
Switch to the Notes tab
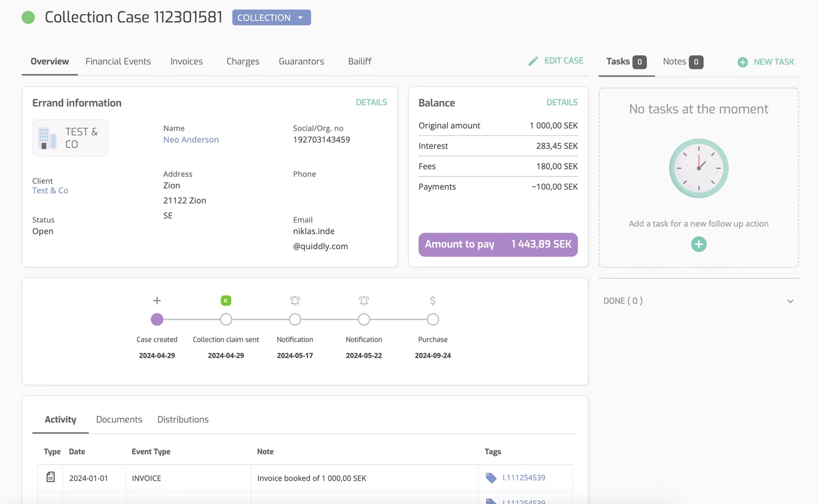coord(683,61)
